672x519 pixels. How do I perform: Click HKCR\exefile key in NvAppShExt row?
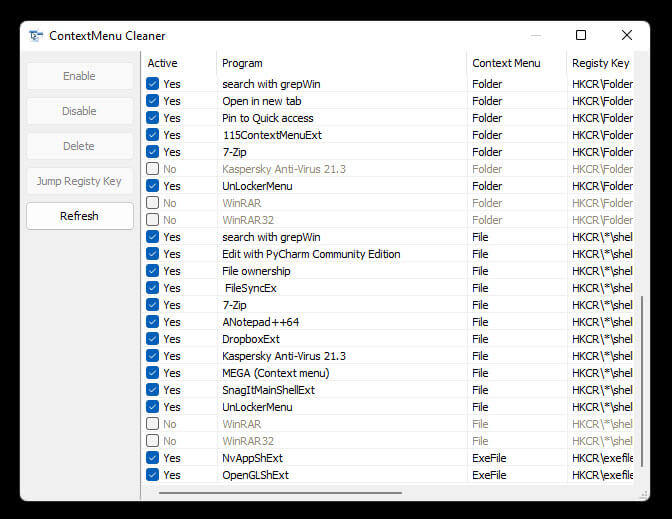point(603,458)
